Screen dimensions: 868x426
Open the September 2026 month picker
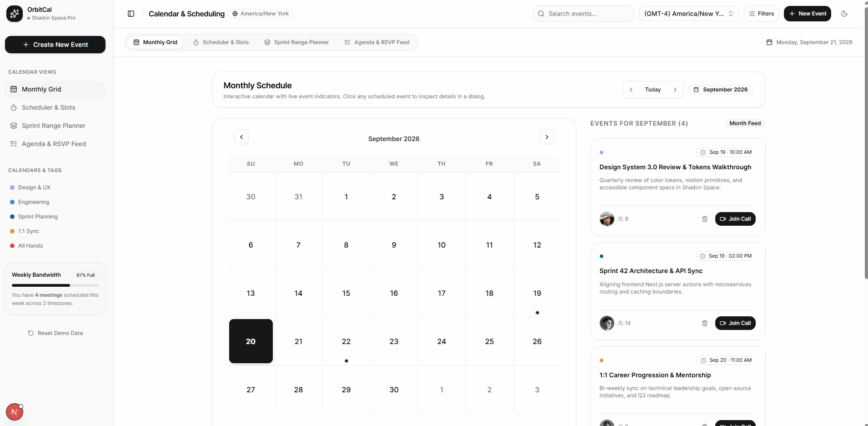pos(721,90)
